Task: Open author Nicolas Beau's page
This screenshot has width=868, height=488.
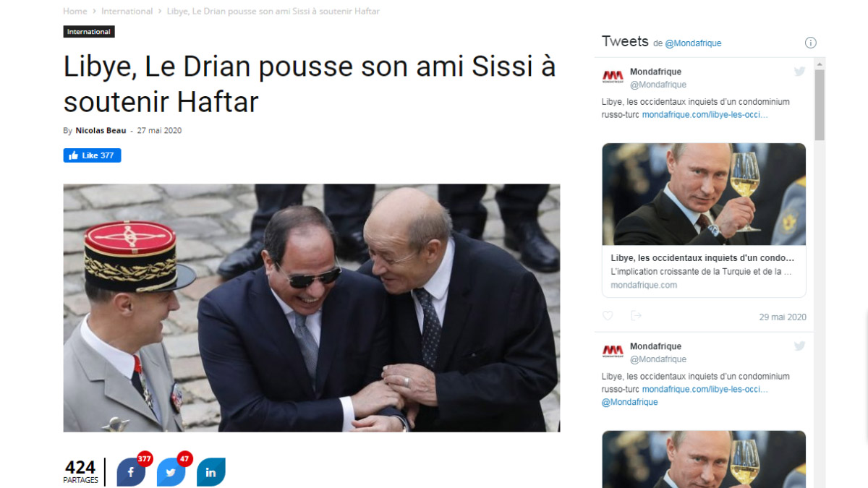Action: pos(101,131)
